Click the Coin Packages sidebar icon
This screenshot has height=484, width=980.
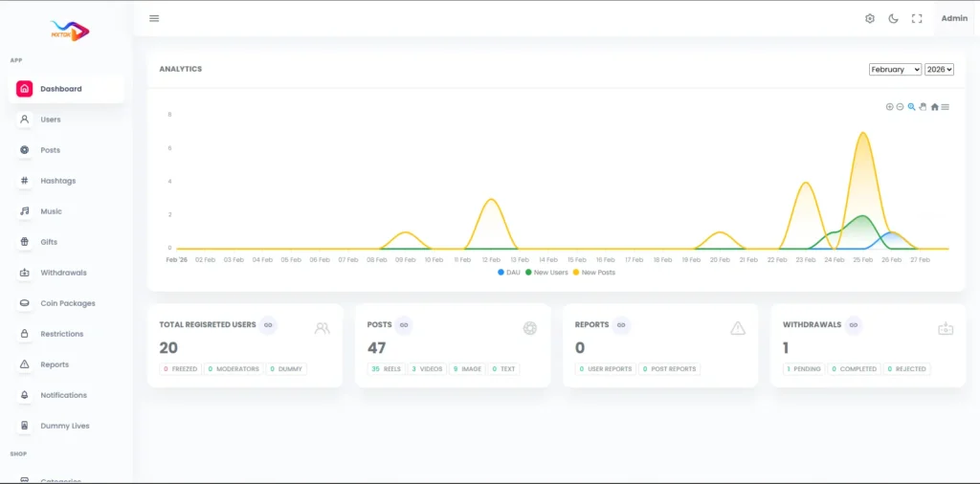pos(24,303)
